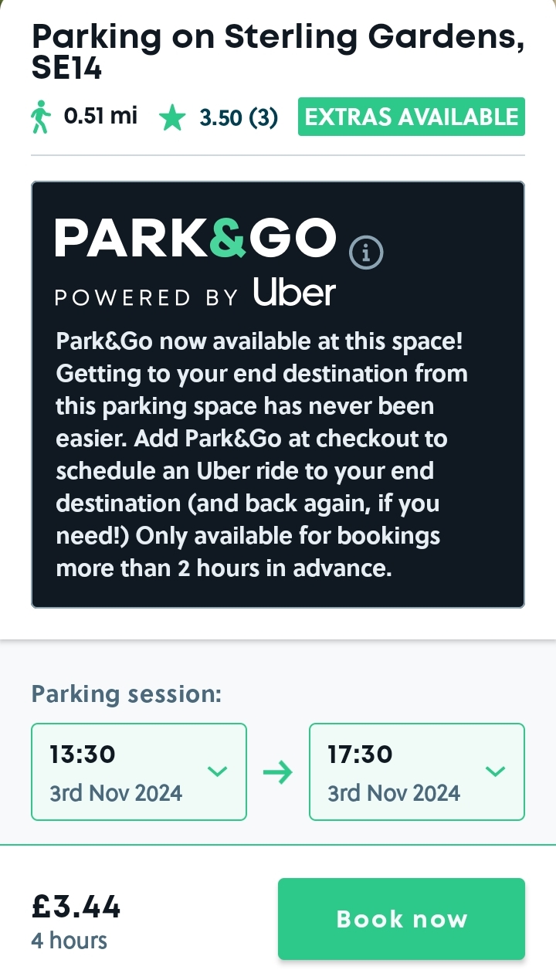The width and height of the screenshot is (556, 980).
Task: Tap the 0.51 mi walking distance
Action: 100,117
